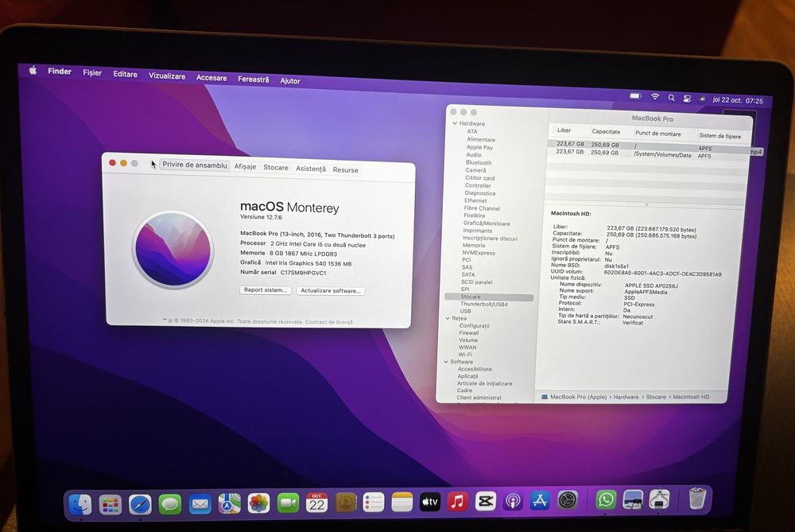Open the Messages app in dock

coord(170,504)
